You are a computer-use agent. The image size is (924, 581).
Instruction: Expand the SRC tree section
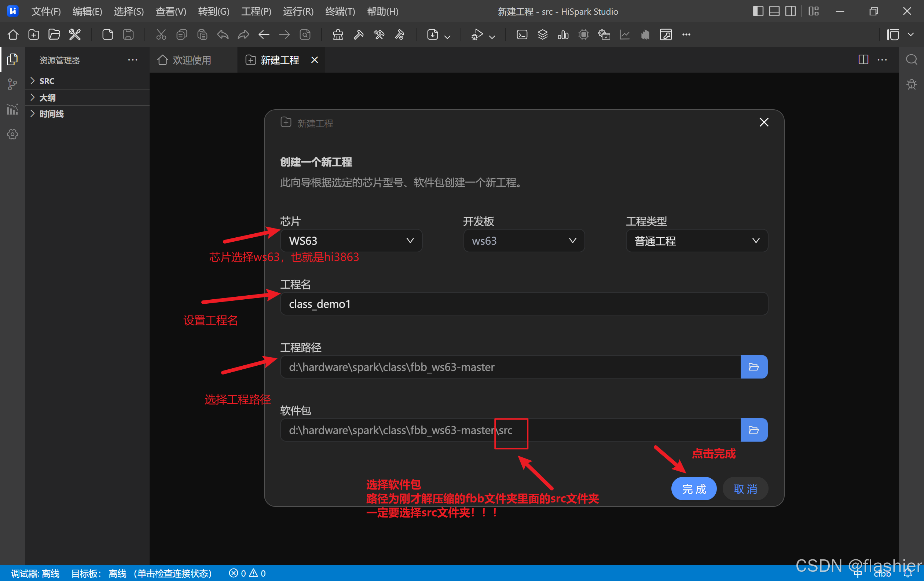pyautogui.click(x=47, y=81)
